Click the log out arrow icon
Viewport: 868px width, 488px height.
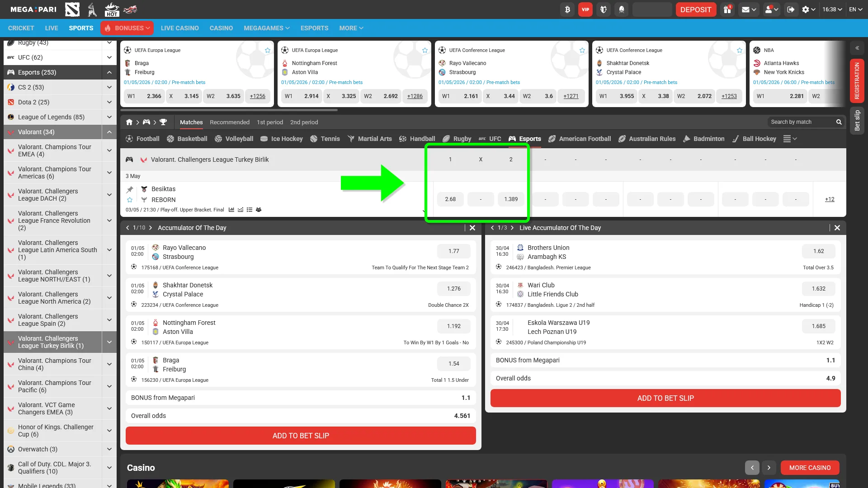coord(791,9)
